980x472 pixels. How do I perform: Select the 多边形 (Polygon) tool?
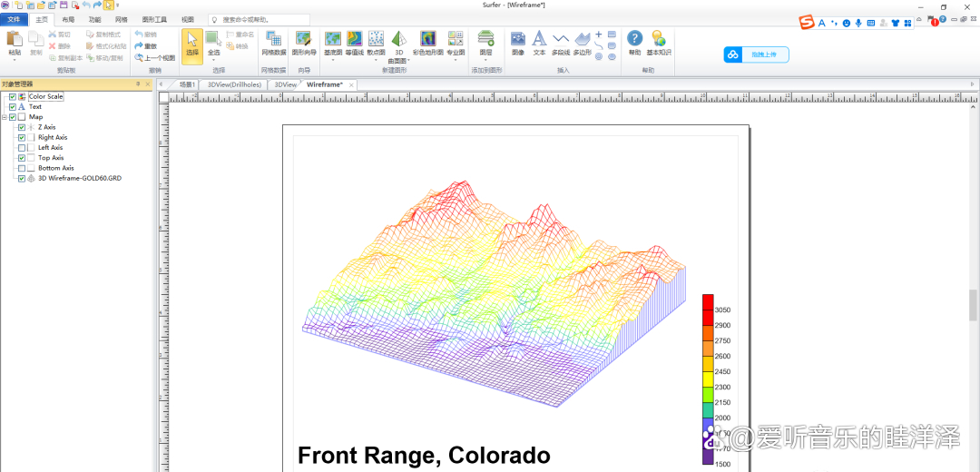pos(582,44)
